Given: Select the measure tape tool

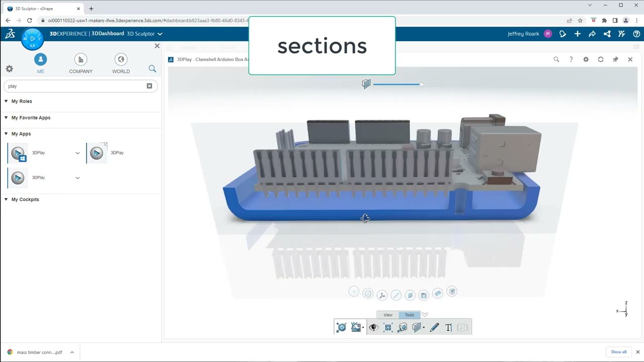Looking at the screenshot, I should [x=403, y=327].
